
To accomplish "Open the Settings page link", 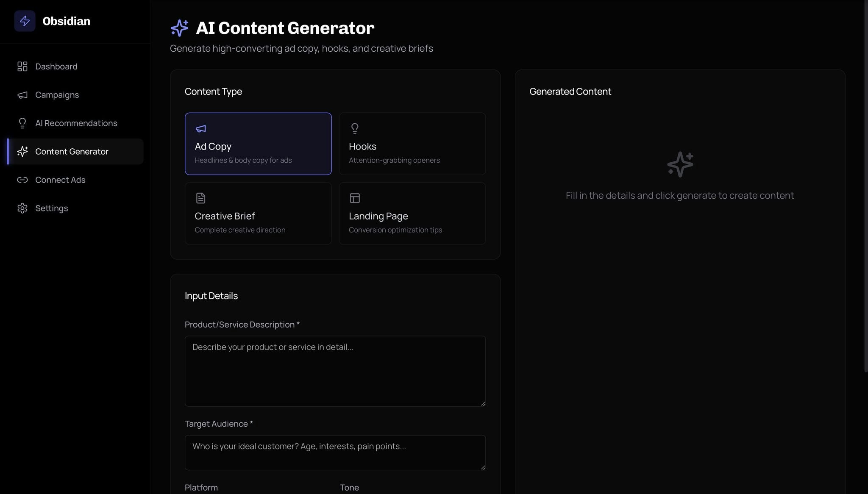I will (52, 208).
